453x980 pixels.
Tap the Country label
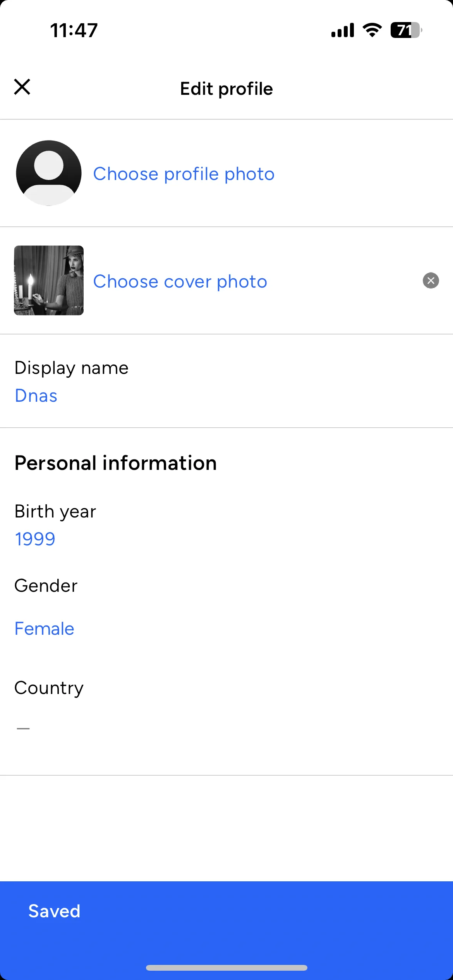pos(49,688)
